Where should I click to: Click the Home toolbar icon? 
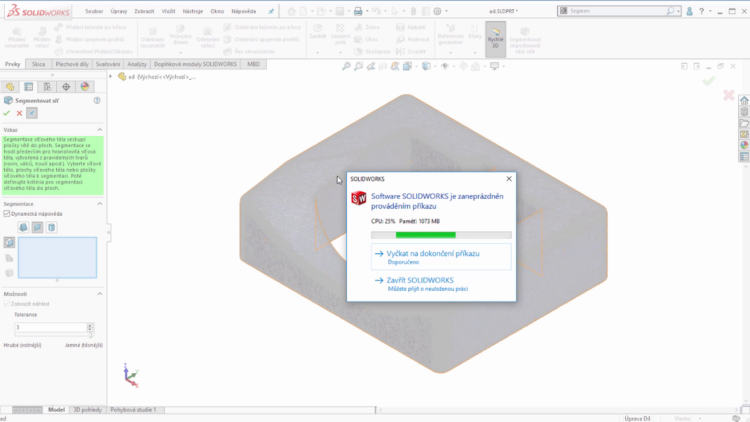[291, 11]
